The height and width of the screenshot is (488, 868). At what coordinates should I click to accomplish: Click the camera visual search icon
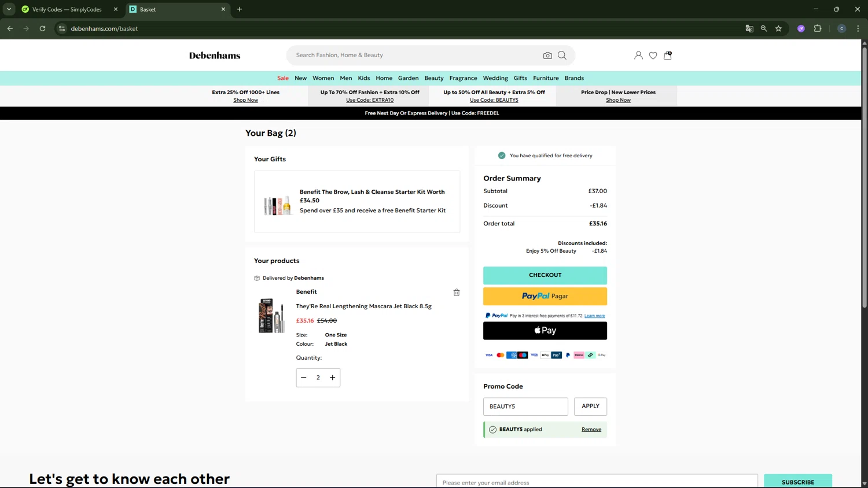click(x=547, y=56)
